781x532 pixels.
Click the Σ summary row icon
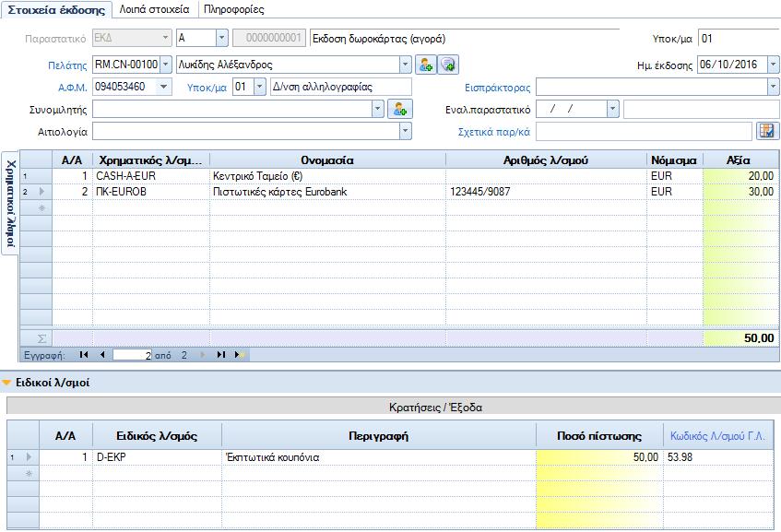point(41,338)
